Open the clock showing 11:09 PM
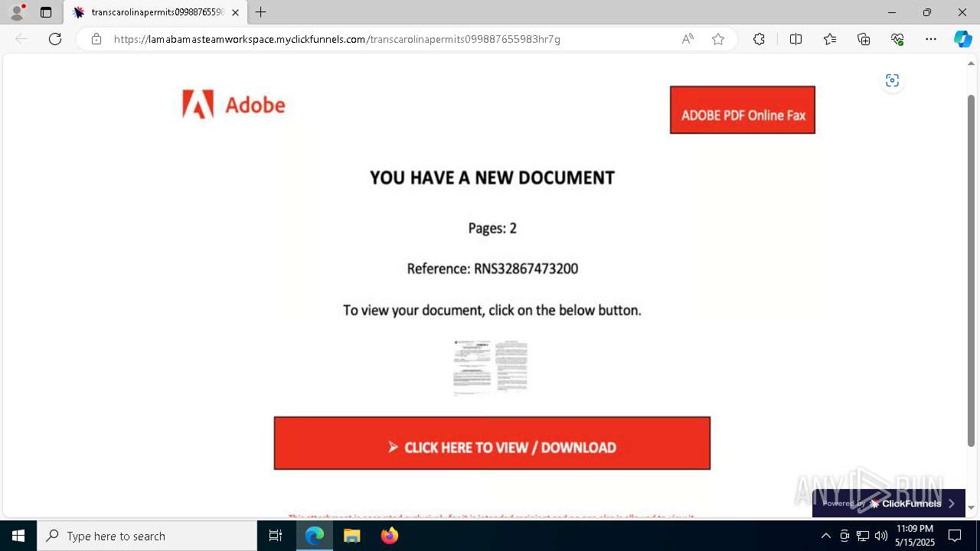Viewport: 980px width, 551px height. (x=915, y=536)
